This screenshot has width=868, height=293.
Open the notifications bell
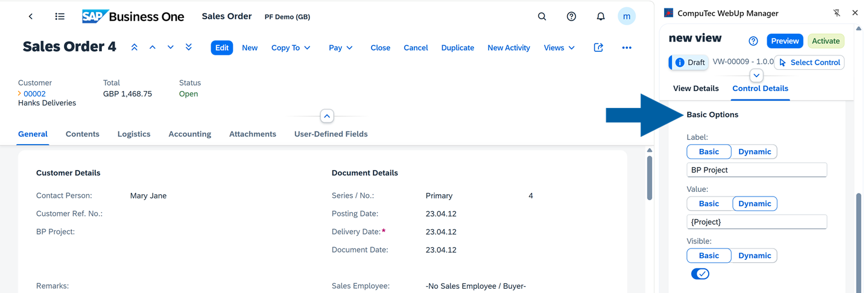point(600,17)
